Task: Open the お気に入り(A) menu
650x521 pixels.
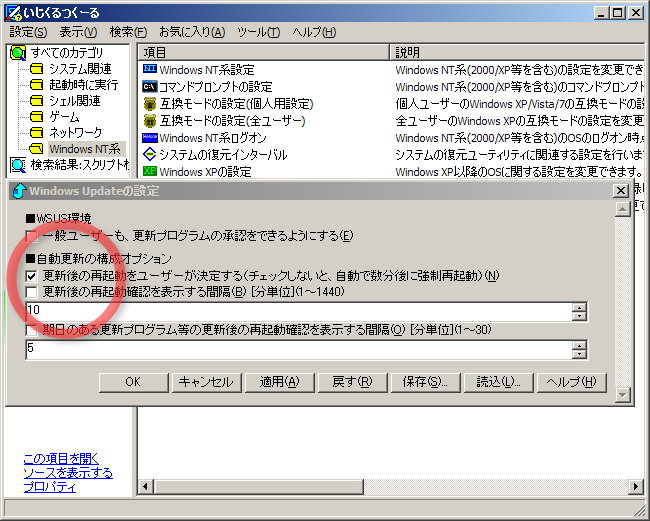Action: pyautogui.click(x=192, y=32)
